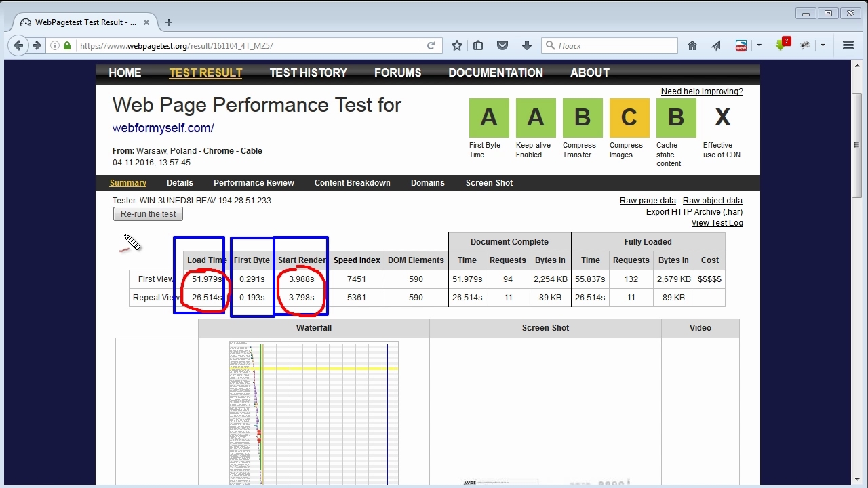Switch to Performance Review tab

tap(254, 183)
